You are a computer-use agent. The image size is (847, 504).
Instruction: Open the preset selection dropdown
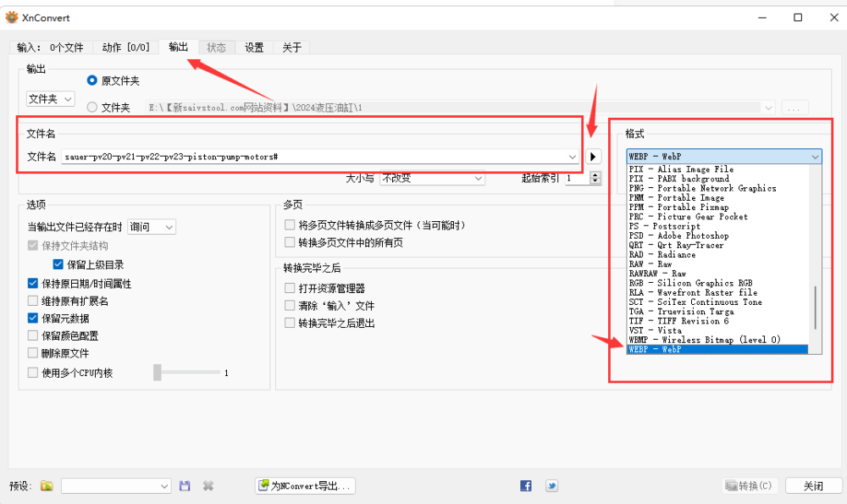pos(116,485)
